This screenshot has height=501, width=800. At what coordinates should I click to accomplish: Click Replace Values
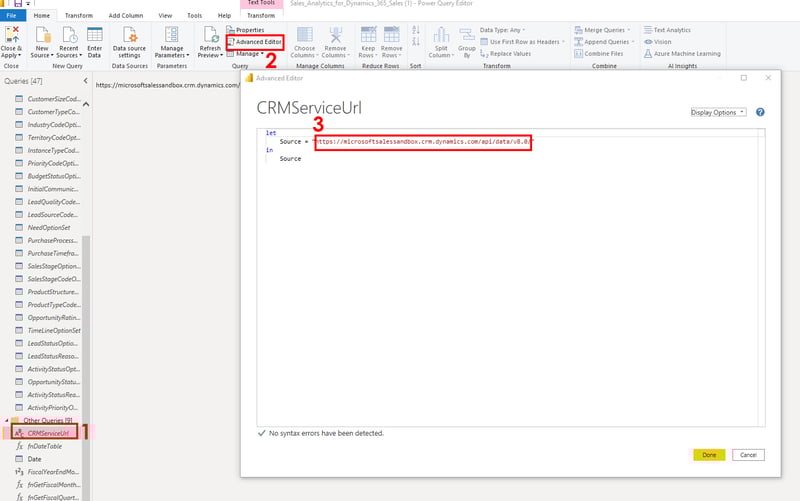(x=506, y=54)
